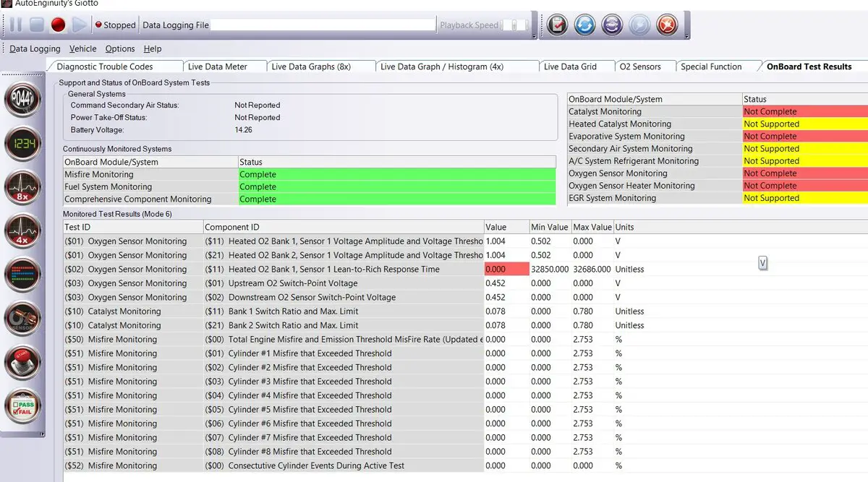
Task: Select the Fuel System Monitoring row
Action: [310, 186]
